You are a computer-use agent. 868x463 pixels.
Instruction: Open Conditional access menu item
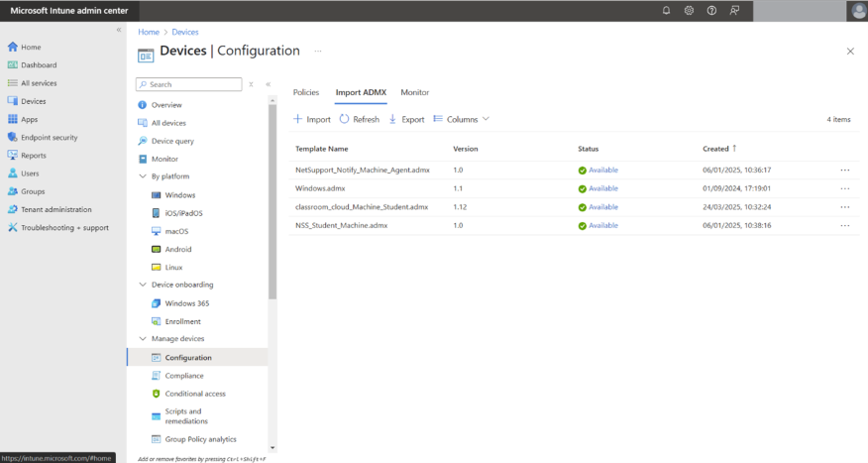point(195,394)
